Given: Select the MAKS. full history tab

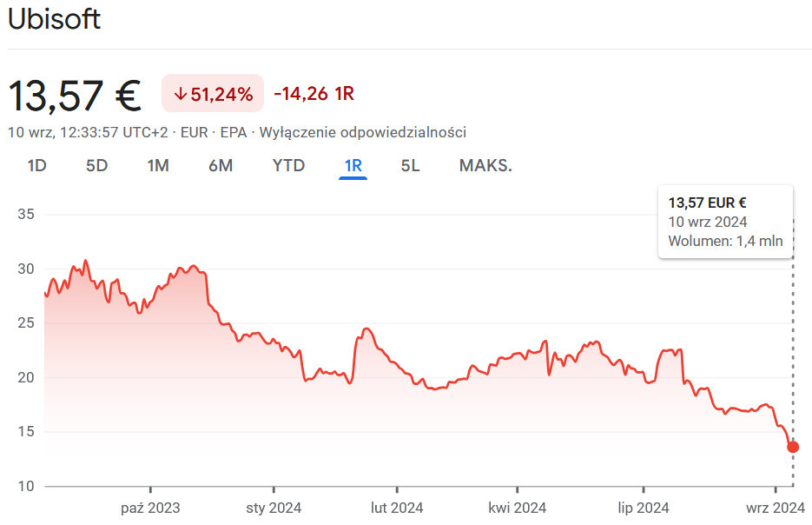Looking at the screenshot, I should click(485, 165).
